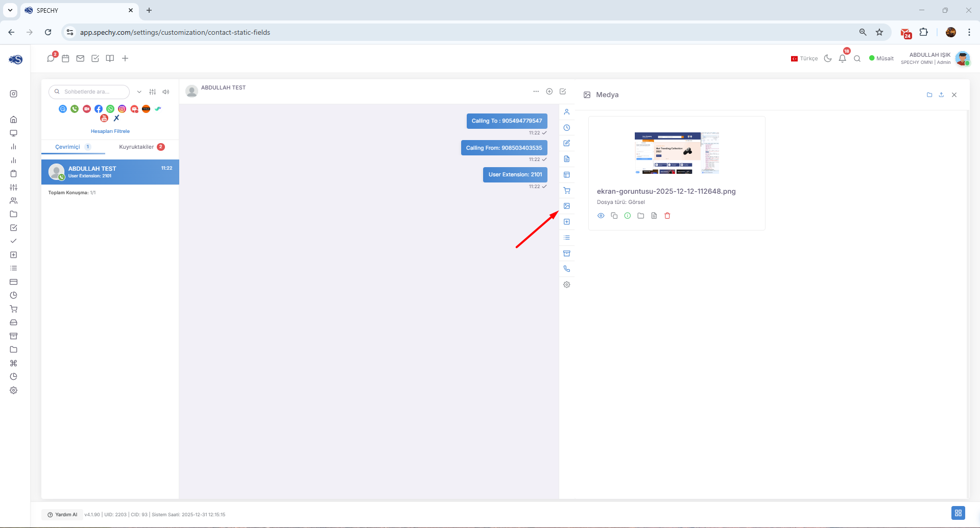
Task: Click the circled plus icon in chat header
Action: point(549,91)
